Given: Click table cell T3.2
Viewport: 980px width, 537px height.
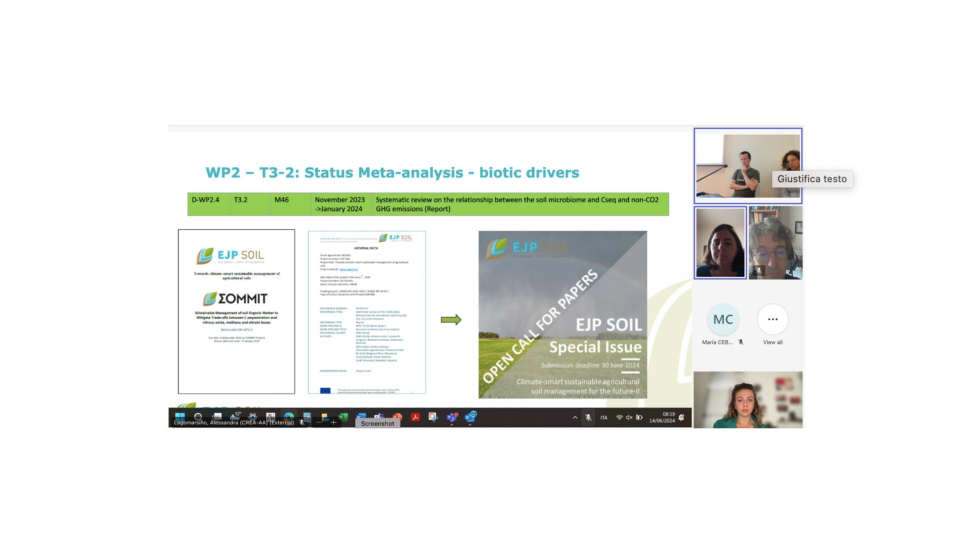Looking at the screenshot, I should click(x=250, y=204).
